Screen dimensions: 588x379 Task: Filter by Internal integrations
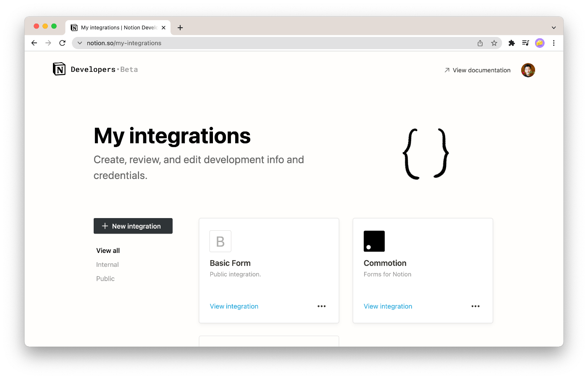[108, 265]
